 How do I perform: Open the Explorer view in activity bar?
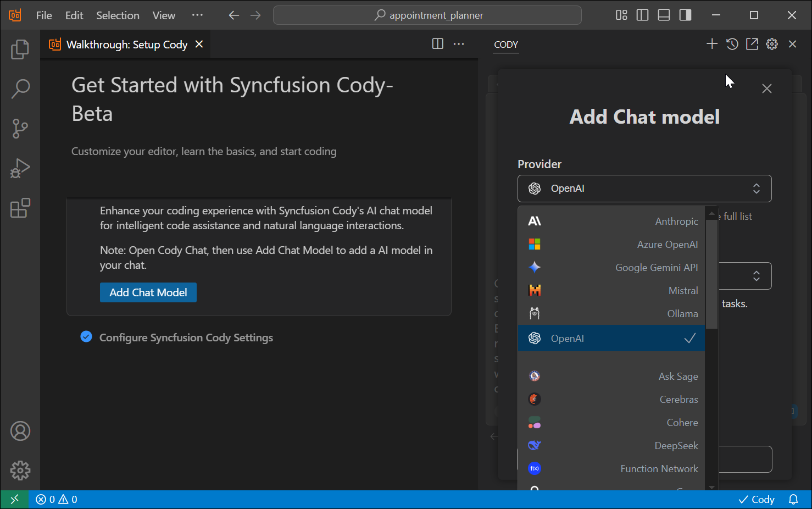click(20, 49)
